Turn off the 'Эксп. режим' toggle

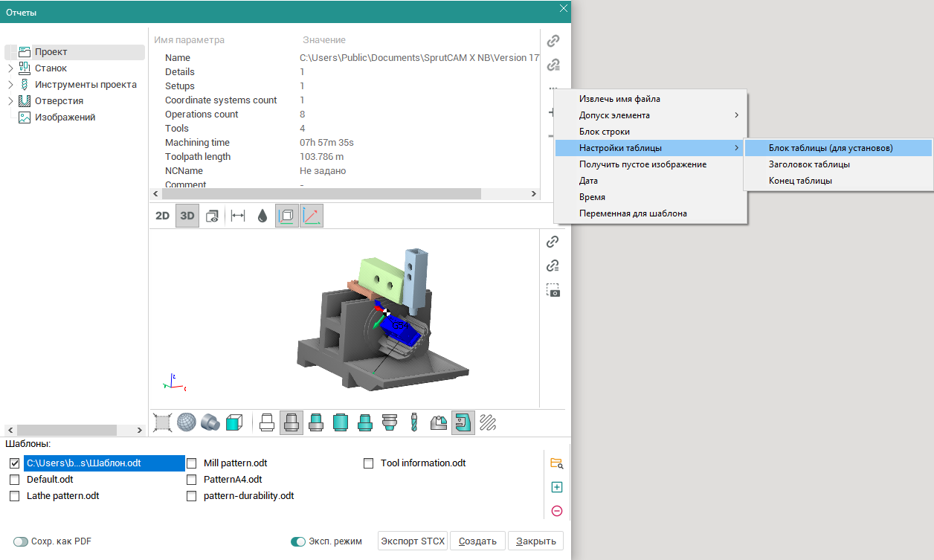(298, 541)
